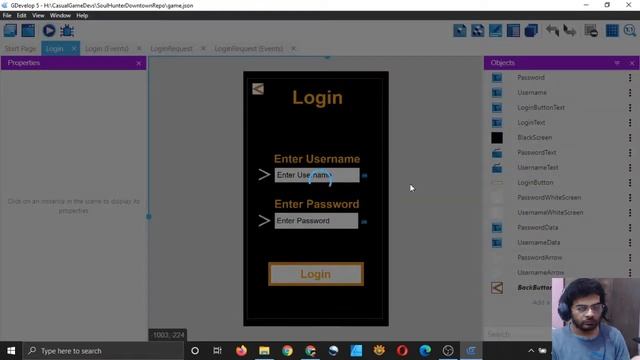Screen dimensions: 640x360
Task: Open LoginButtonText three-dot menu
Action: [x=630, y=108]
